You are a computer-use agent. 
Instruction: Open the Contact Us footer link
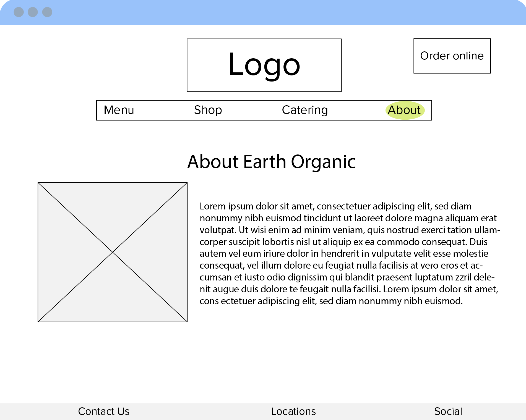(x=104, y=411)
